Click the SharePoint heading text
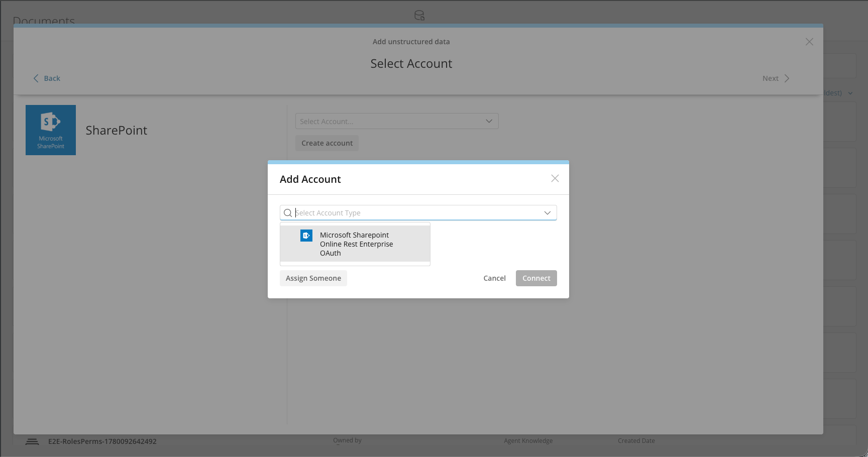This screenshot has width=868, height=457. (117, 130)
